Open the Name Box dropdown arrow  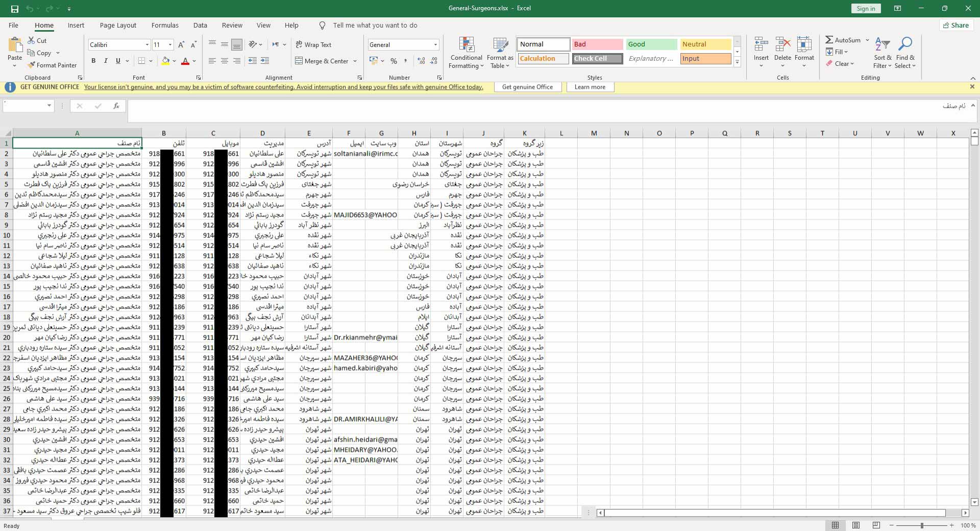(x=49, y=106)
